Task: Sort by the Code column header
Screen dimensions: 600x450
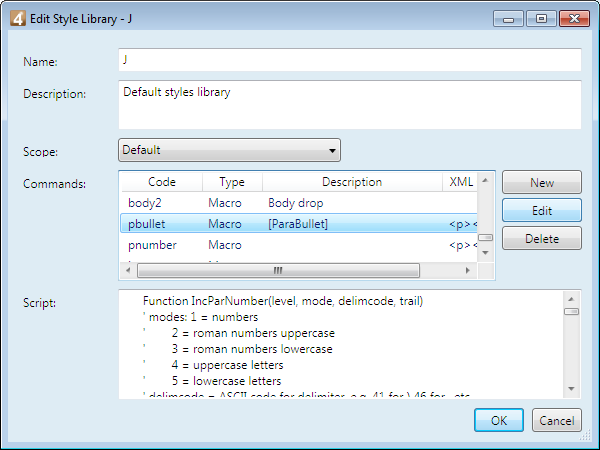Action: pos(162,182)
